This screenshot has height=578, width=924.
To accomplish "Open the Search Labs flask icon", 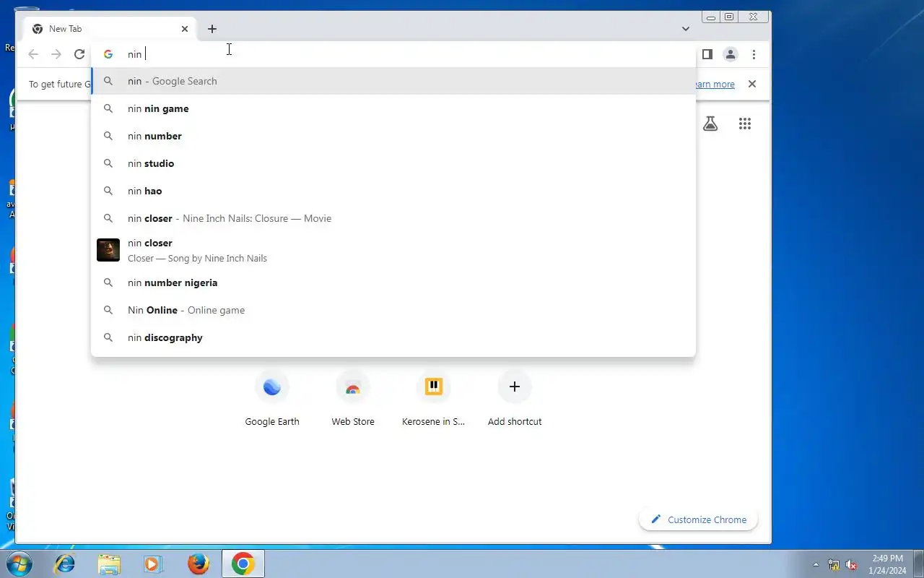I will (710, 124).
